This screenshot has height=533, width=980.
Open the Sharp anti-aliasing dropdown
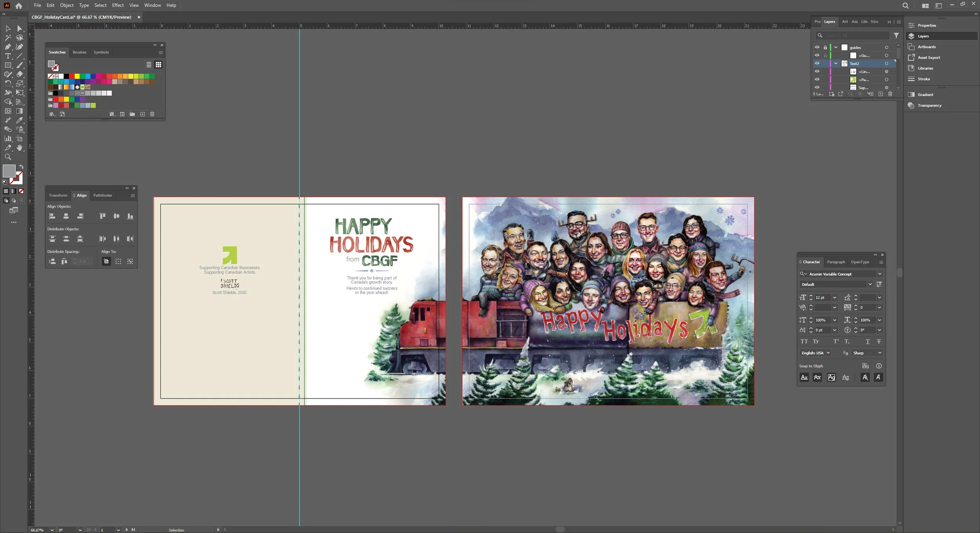point(867,353)
